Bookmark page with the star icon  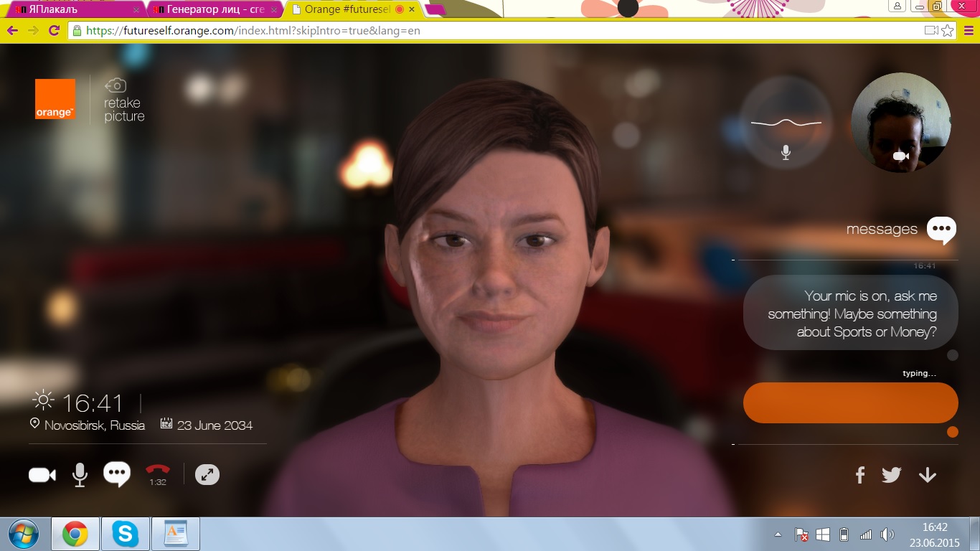tap(948, 31)
